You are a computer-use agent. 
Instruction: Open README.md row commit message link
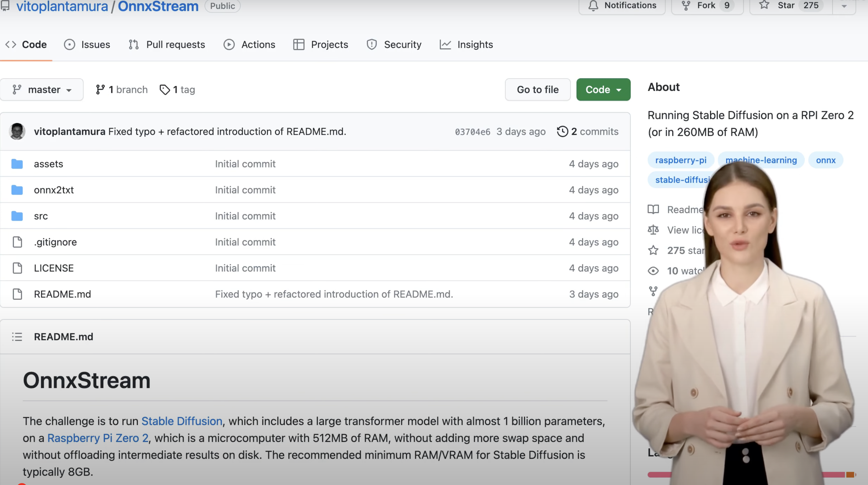(x=334, y=294)
